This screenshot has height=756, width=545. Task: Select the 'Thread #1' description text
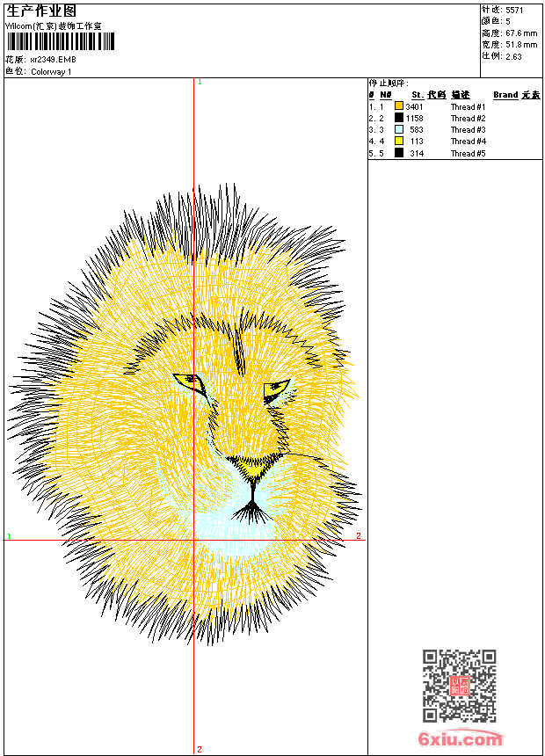[468, 107]
